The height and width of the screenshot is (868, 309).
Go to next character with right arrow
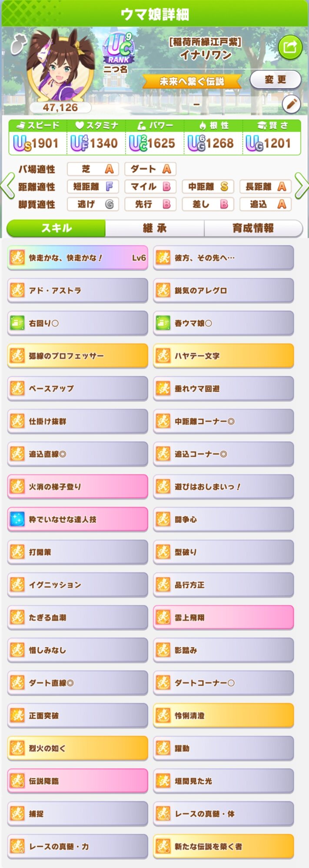click(302, 187)
